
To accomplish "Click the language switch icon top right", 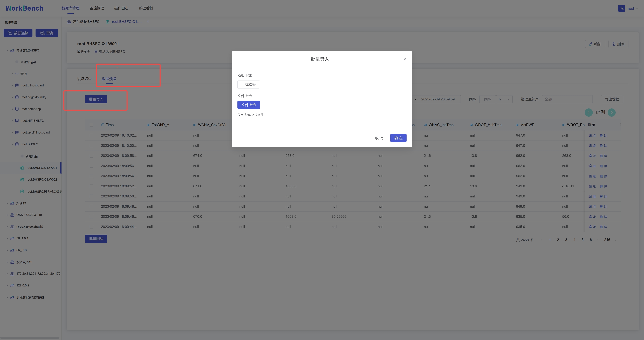I will pos(622,8).
